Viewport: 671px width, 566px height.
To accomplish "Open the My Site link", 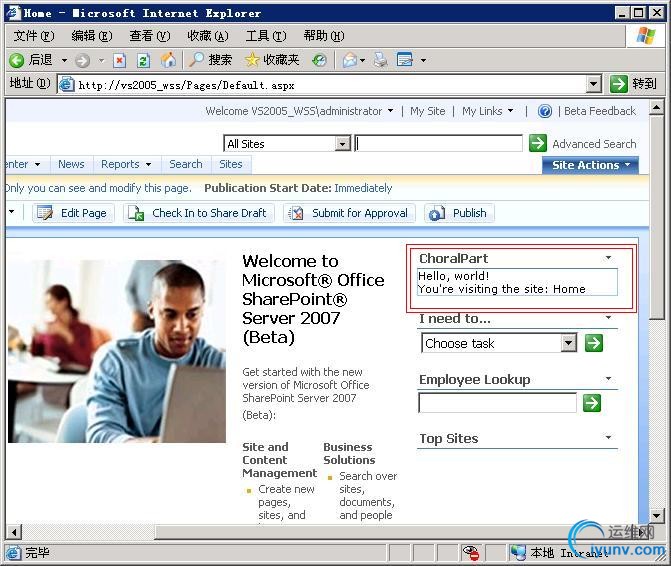I will click(428, 111).
